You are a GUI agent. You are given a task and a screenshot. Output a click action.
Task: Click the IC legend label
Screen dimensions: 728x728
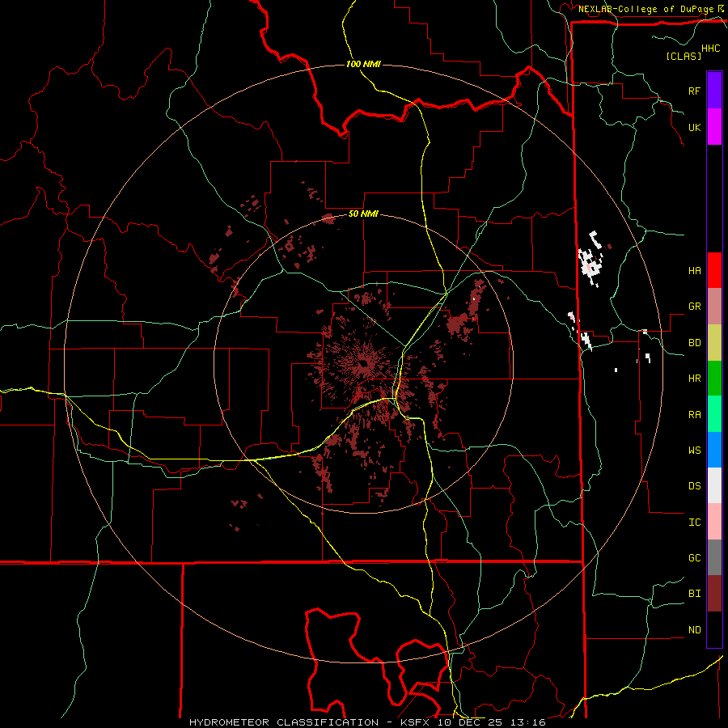[694, 523]
